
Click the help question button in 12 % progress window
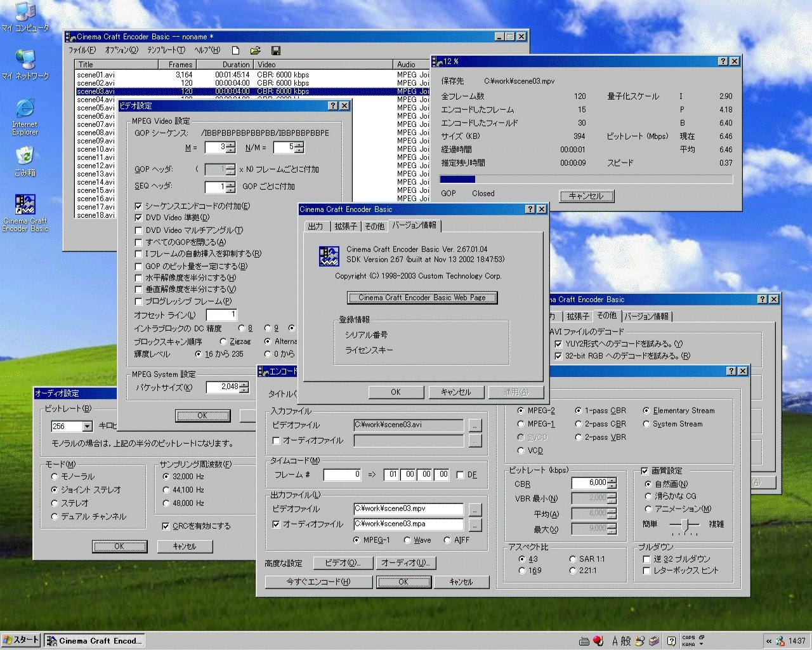click(723, 61)
